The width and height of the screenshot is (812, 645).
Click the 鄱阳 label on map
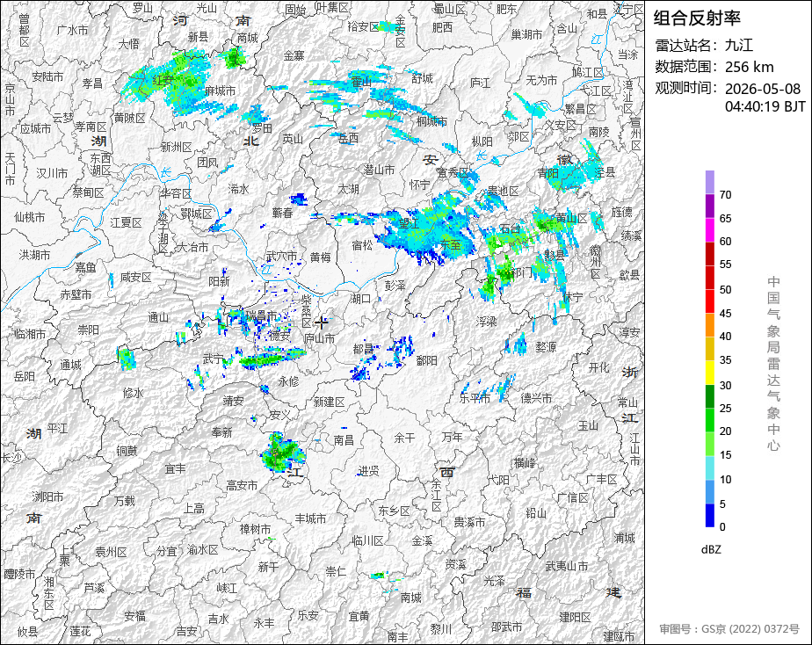(427, 360)
